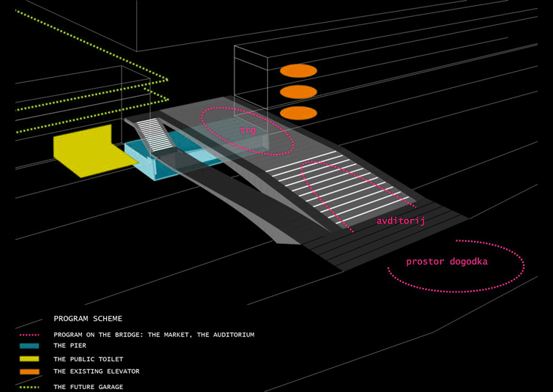Click the teal pier legend swatch

click(x=29, y=346)
